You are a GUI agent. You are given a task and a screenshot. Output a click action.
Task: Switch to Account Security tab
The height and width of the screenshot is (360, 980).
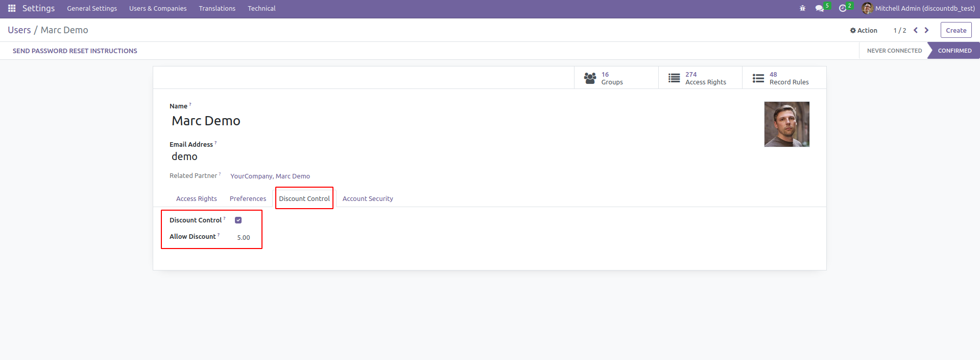[x=368, y=198]
